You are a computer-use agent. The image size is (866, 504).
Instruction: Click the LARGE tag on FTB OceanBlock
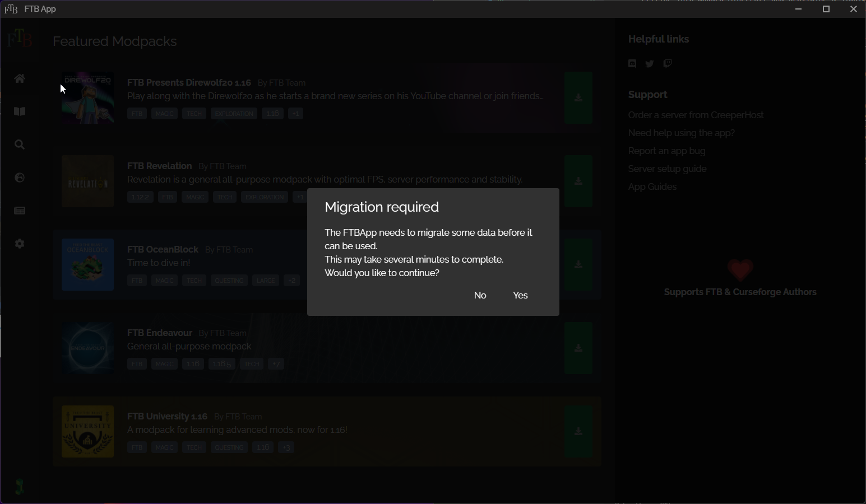[266, 281]
